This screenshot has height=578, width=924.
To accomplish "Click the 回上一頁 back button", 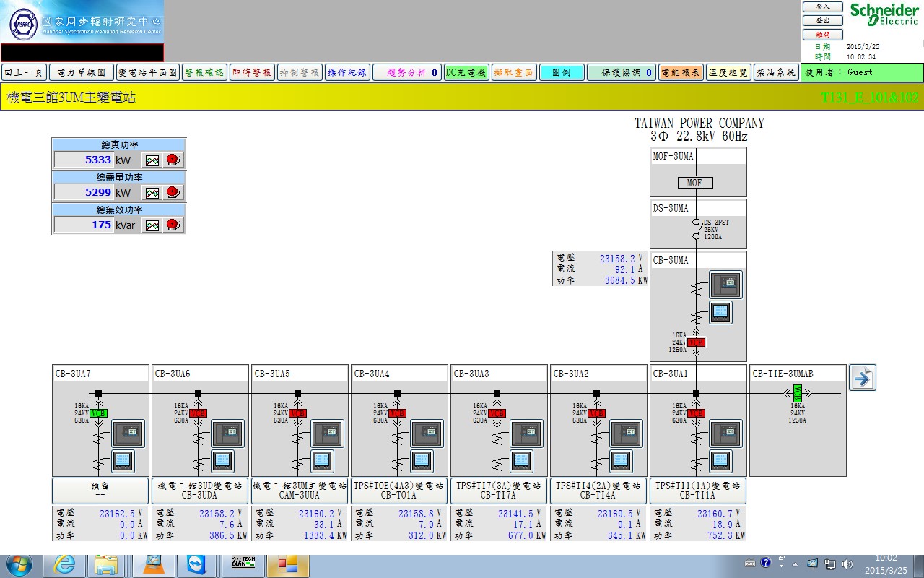I will coord(25,72).
